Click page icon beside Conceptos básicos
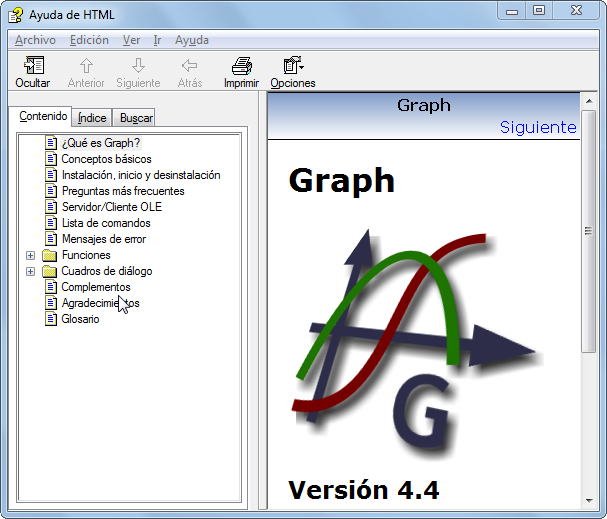This screenshot has width=607, height=519. 51,159
